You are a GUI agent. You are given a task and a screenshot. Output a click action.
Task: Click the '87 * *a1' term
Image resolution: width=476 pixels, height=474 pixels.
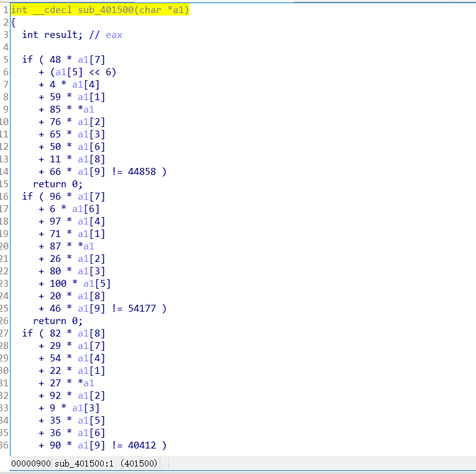pyautogui.click(x=72, y=246)
